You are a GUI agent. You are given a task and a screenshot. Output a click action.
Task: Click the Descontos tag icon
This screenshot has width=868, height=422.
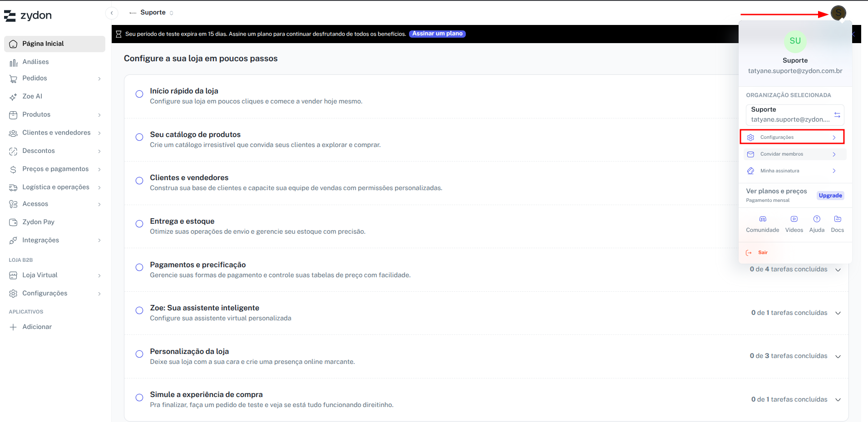click(x=13, y=151)
